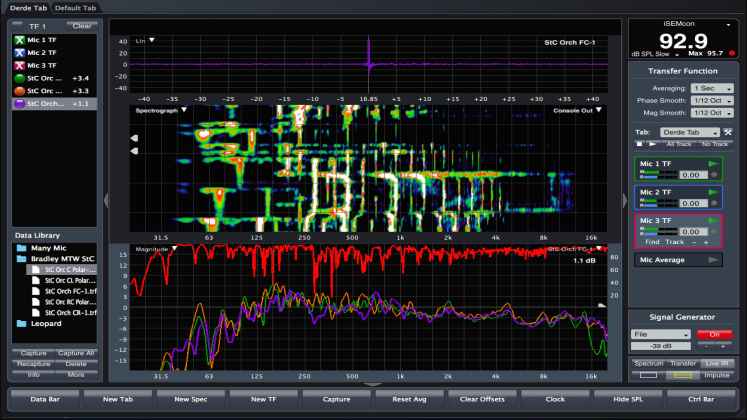
Task: Toggle visibility of Mic 3 TF trace
Action: point(19,64)
